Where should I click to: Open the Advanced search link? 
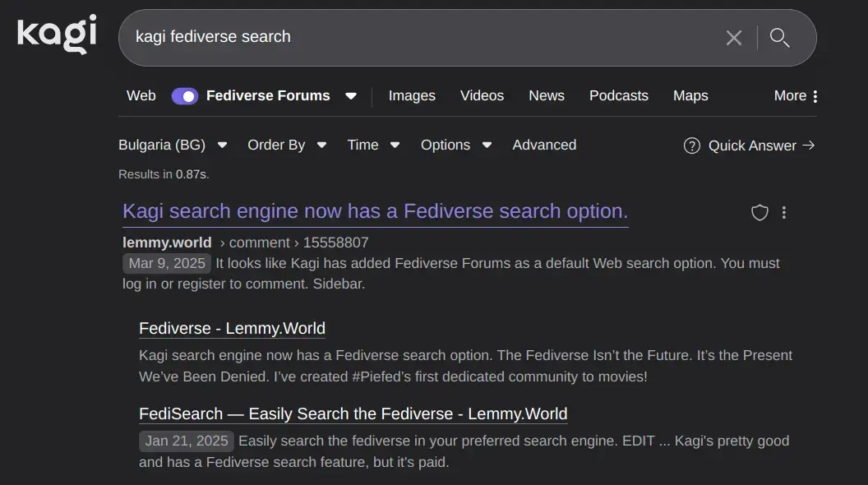point(544,145)
